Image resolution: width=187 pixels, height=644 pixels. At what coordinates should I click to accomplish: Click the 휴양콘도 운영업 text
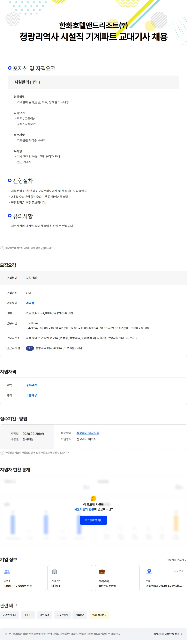[x=107, y=586]
